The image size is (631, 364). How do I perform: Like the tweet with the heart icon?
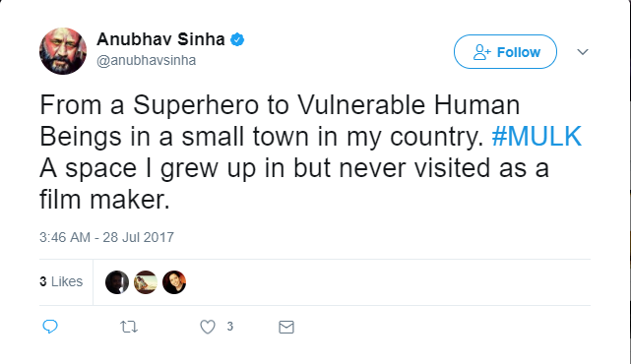click(x=208, y=327)
